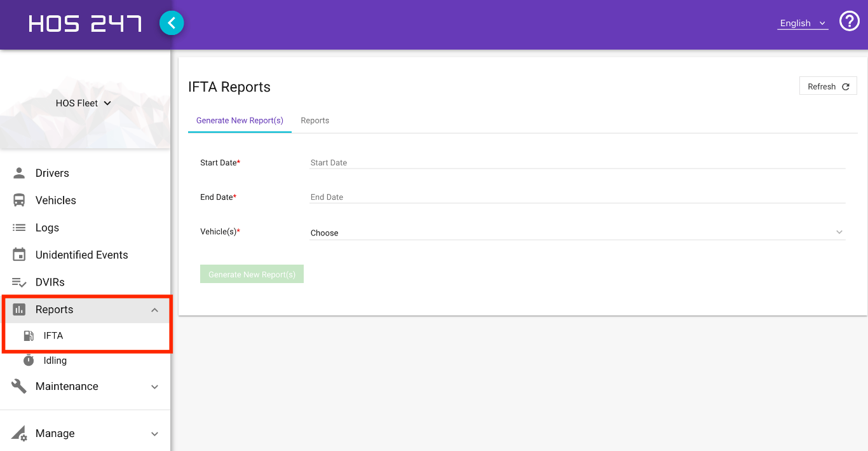Click the Unidentified Events calendar icon

click(x=19, y=255)
